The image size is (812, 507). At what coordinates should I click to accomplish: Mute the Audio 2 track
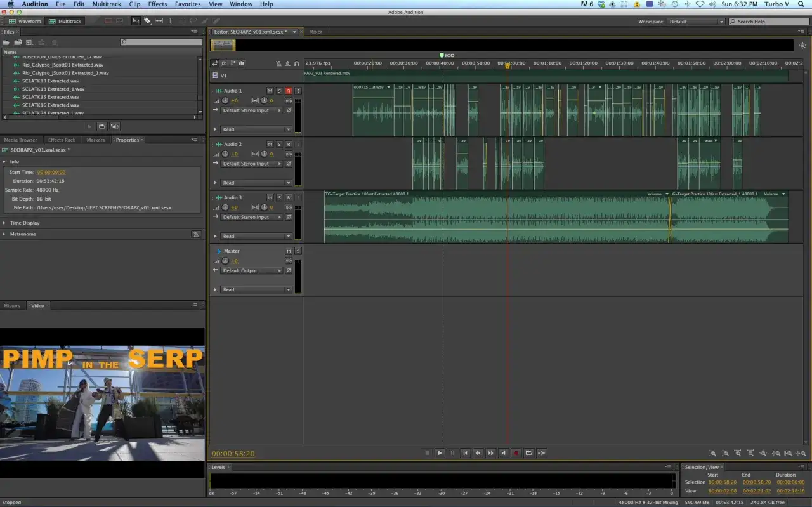point(270,144)
